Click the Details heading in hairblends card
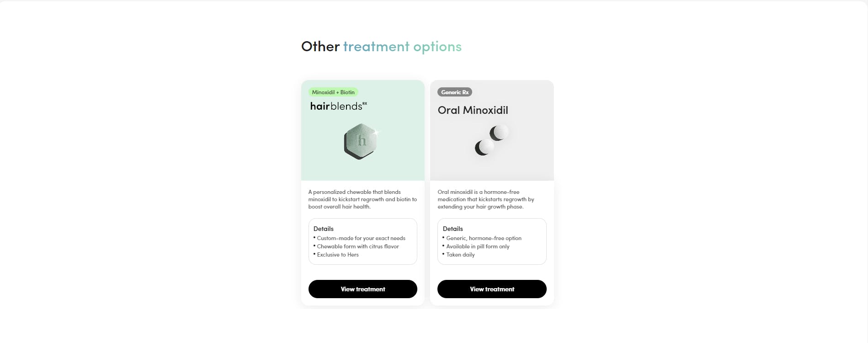The height and width of the screenshot is (343, 868). click(324, 229)
